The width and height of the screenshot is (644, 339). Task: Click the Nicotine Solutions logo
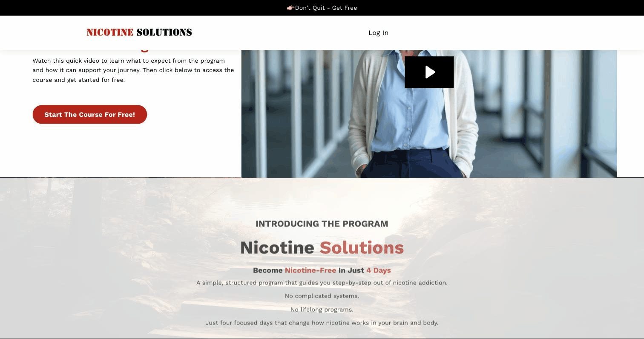tap(139, 32)
